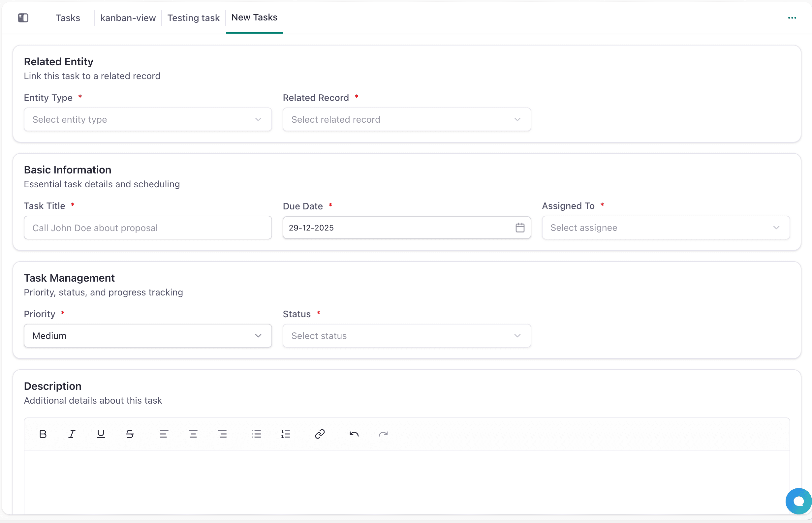Center align description text
This screenshot has height=523, width=812.
193,434
